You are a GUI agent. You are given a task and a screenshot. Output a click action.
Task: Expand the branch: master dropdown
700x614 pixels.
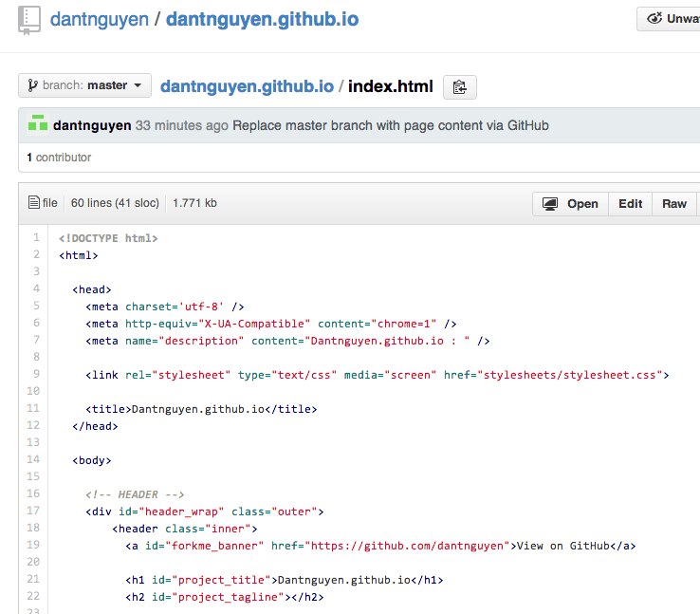(84, 85)
